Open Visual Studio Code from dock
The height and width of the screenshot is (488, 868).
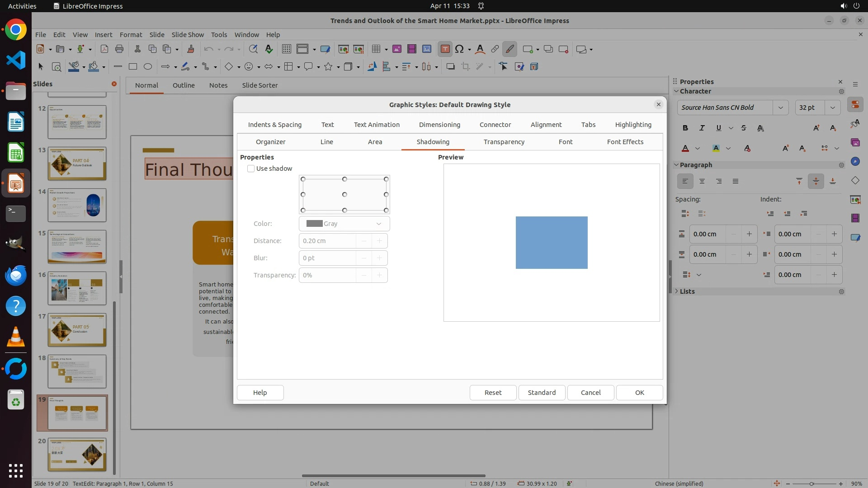(16, 60)
